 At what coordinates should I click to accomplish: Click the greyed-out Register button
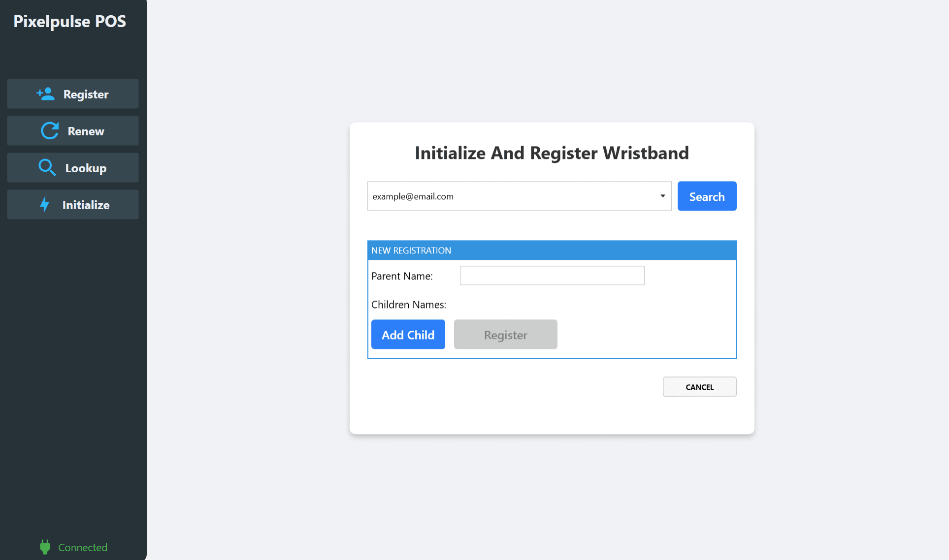[505, 335]
